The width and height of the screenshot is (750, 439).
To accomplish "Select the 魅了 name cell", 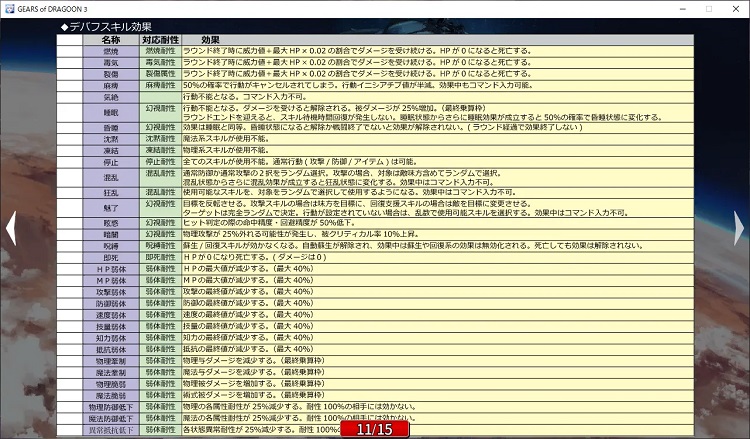I will [x=111, y=208].
